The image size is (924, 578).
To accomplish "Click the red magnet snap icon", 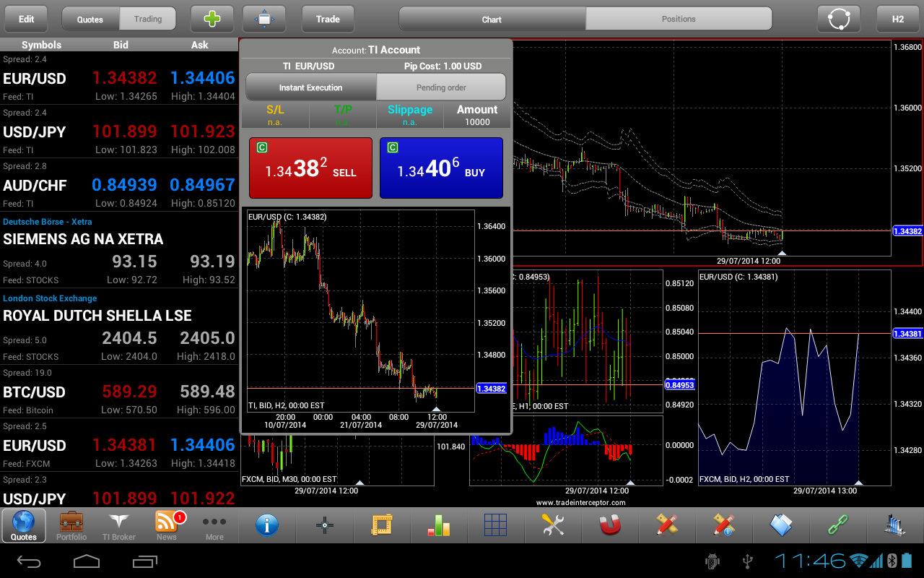I will 611,525.
